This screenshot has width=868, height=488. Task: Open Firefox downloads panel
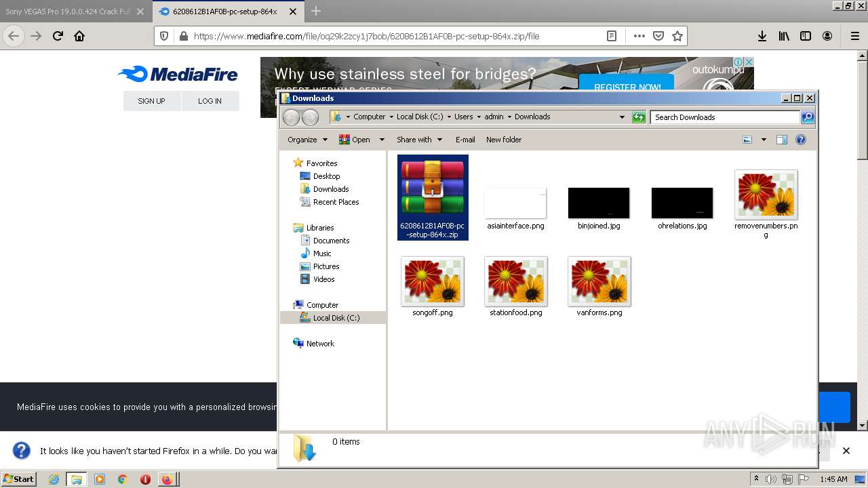762,36
